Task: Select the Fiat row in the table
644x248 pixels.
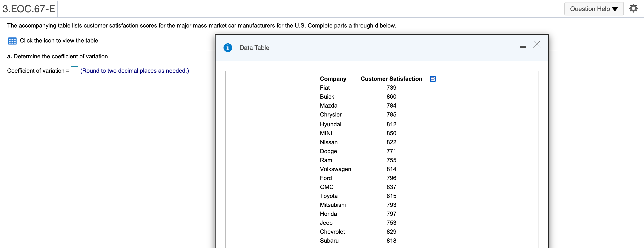Action: pos(324,88)
